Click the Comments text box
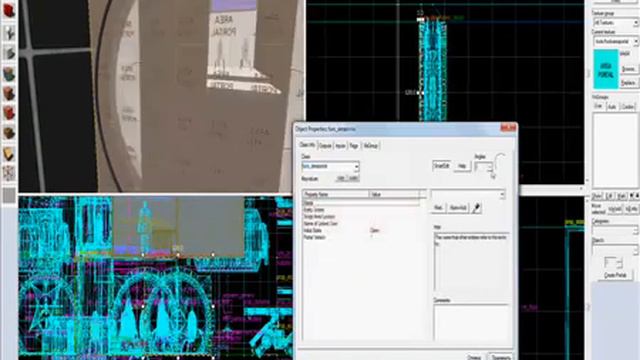 [x=471, y=322]
